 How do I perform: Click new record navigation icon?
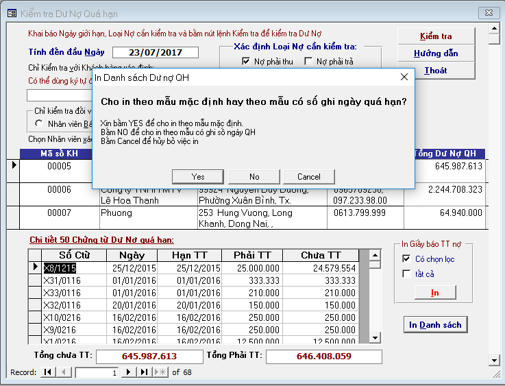(x=160, y=372)
